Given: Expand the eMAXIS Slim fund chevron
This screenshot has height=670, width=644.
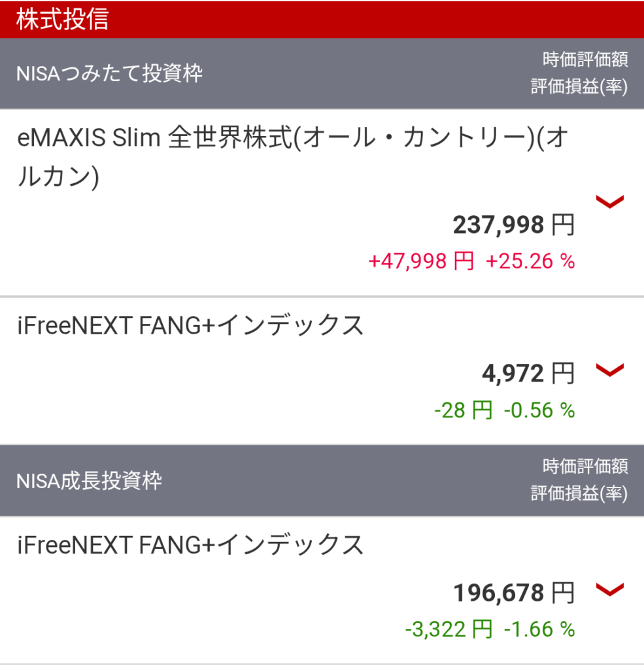Looking at the screenshot, I should (x=611, y=202).
